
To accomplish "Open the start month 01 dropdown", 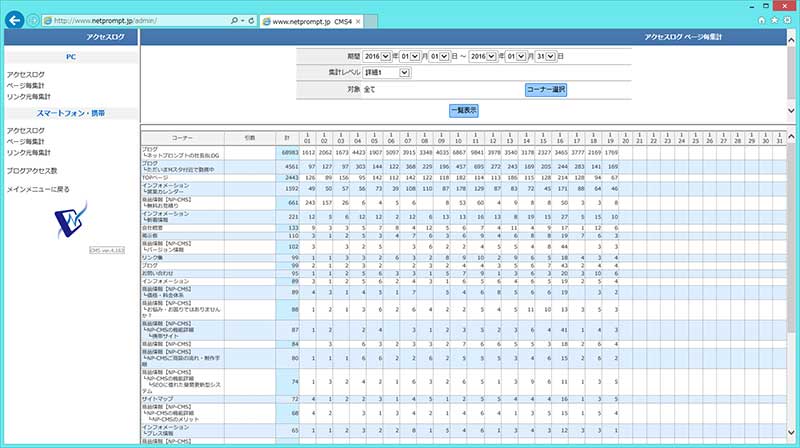I will (410, 56).
